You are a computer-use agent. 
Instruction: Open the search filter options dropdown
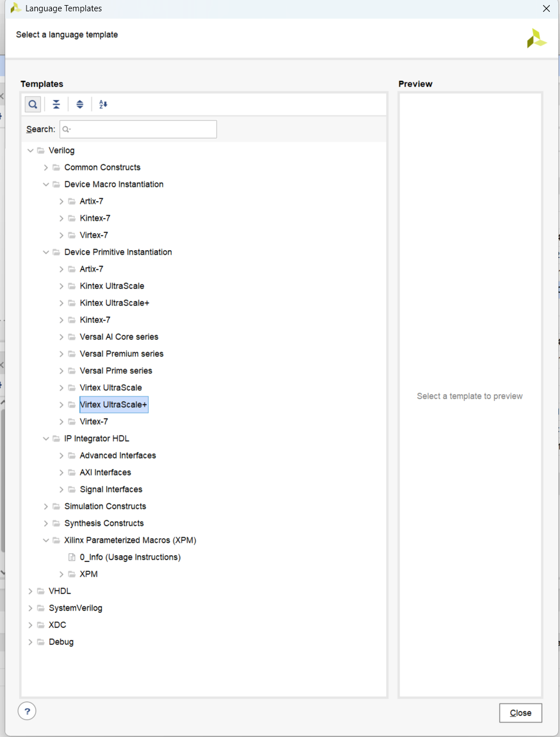[x=66, y=129]
